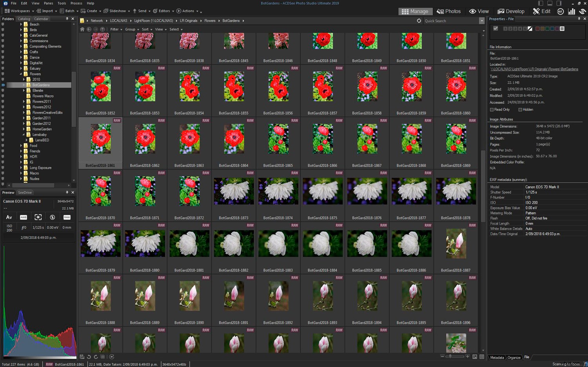Open the Tools menu
This screenshot has width=588, height=367.
[62, 3]
